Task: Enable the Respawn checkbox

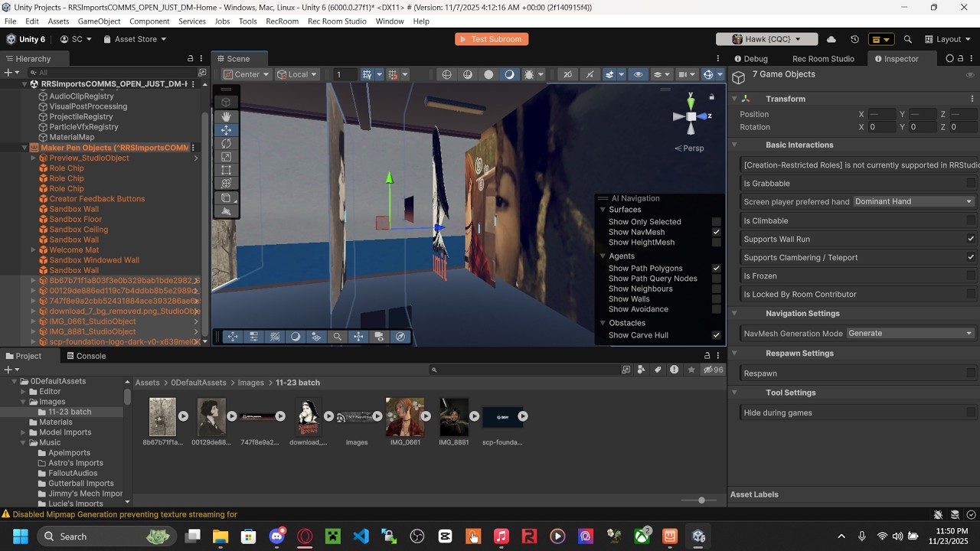Action: click(971, 373)
